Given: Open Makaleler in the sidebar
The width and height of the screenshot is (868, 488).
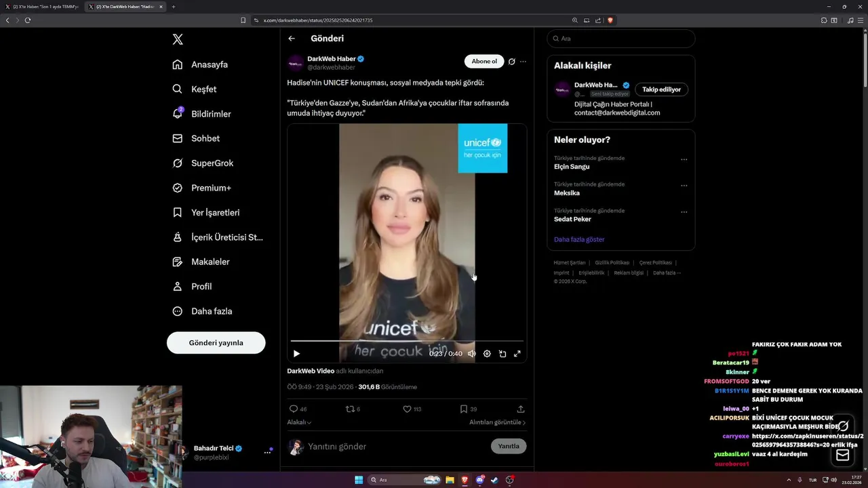Looking at the screenshot, I should coord(201,262).
